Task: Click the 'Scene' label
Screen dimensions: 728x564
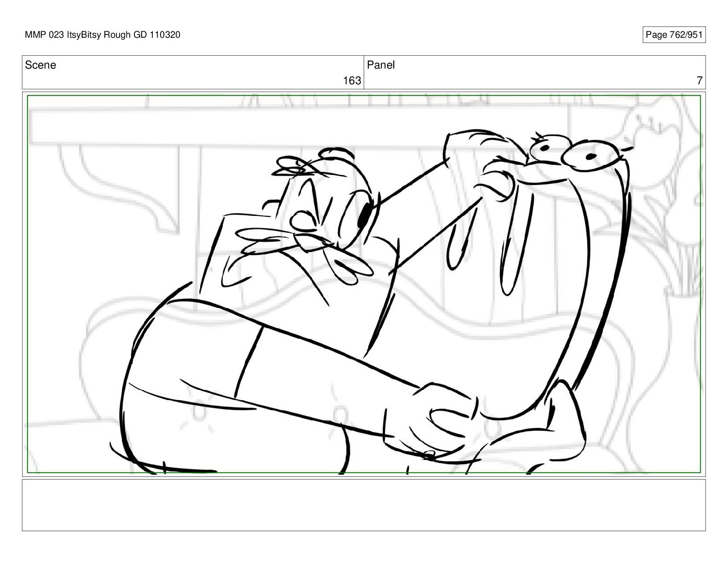Action: coord(40,65)
